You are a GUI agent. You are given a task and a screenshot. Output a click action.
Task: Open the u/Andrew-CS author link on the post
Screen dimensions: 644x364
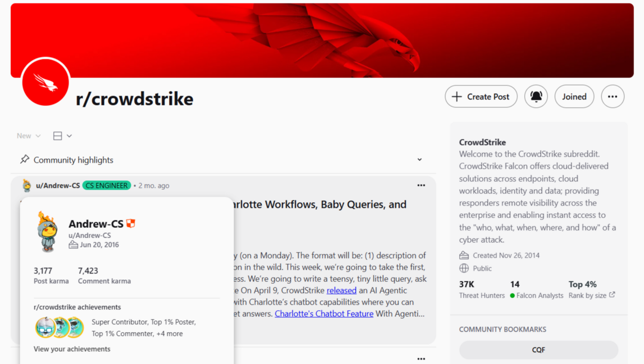(x=58, y=186)
